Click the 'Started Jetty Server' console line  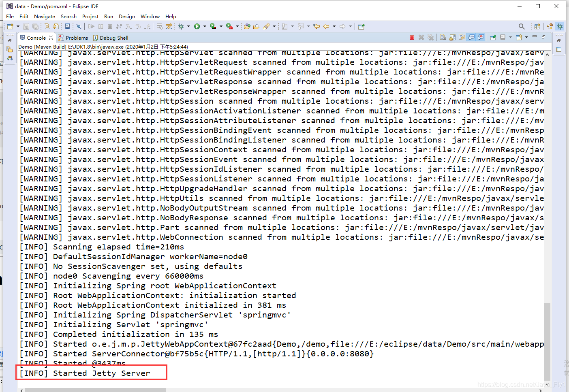pos(85,373)
